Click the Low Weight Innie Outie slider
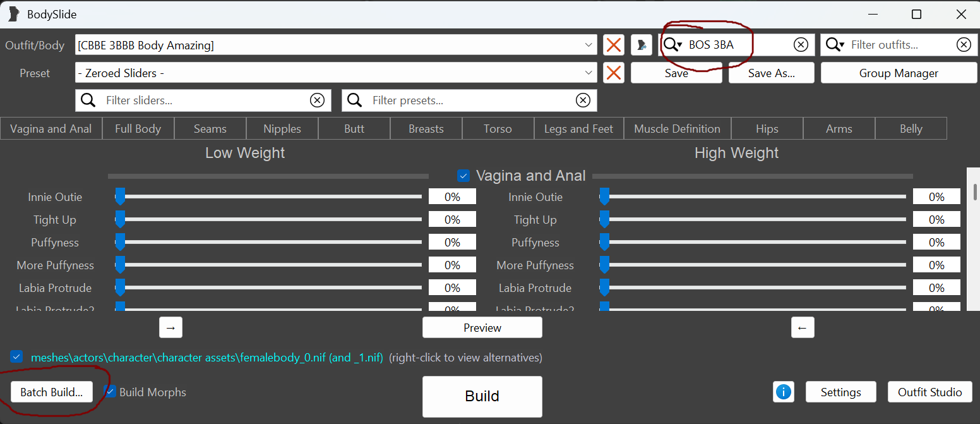Image resolution: width=980 pixels, height=424 pixels. pyautogui.click(x=268, y=197)
